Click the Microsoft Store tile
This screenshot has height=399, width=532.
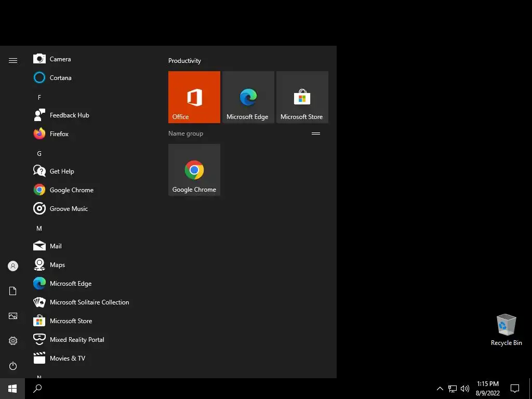pos(302,97)
